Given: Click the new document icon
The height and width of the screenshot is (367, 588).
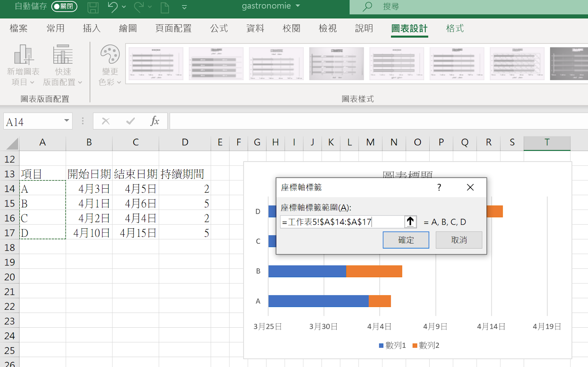Looking at the screenshot, I should tap(165, 7).
